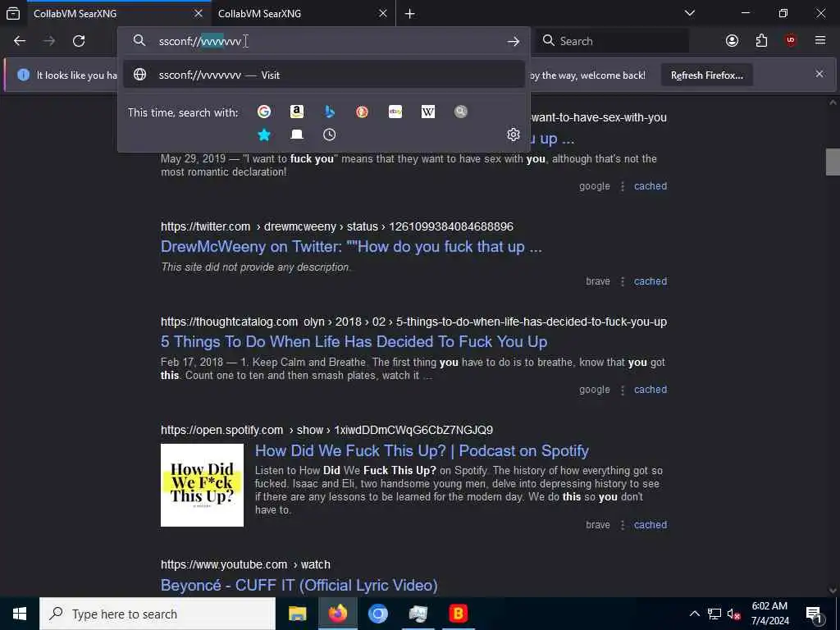Open the Extensions puzzle icon

761,41
